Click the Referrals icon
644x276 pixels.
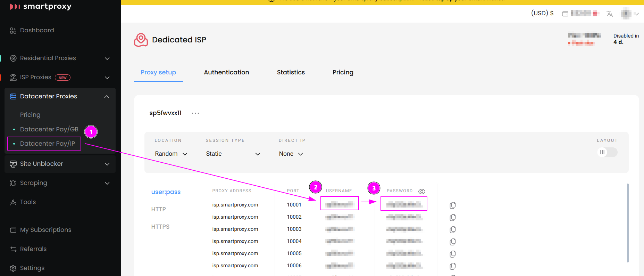point(13,249)
